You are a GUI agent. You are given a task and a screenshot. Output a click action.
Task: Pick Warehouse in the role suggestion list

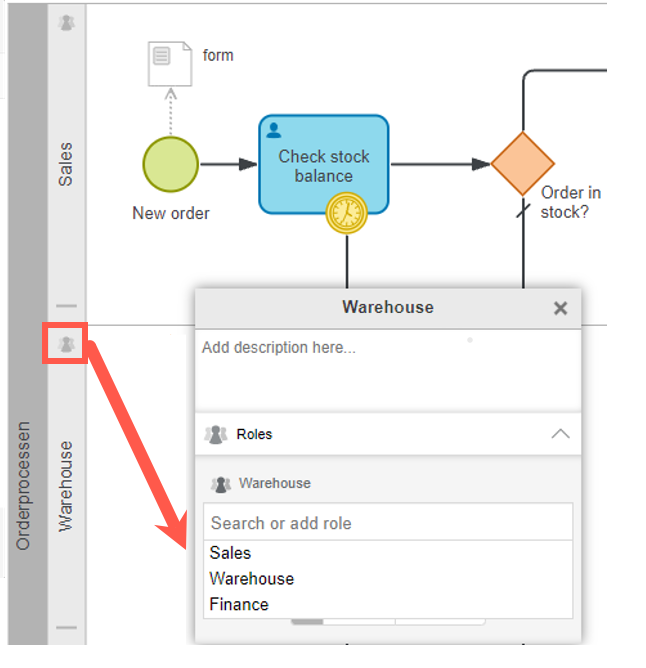pyautogui.click(x=251, y=579)
